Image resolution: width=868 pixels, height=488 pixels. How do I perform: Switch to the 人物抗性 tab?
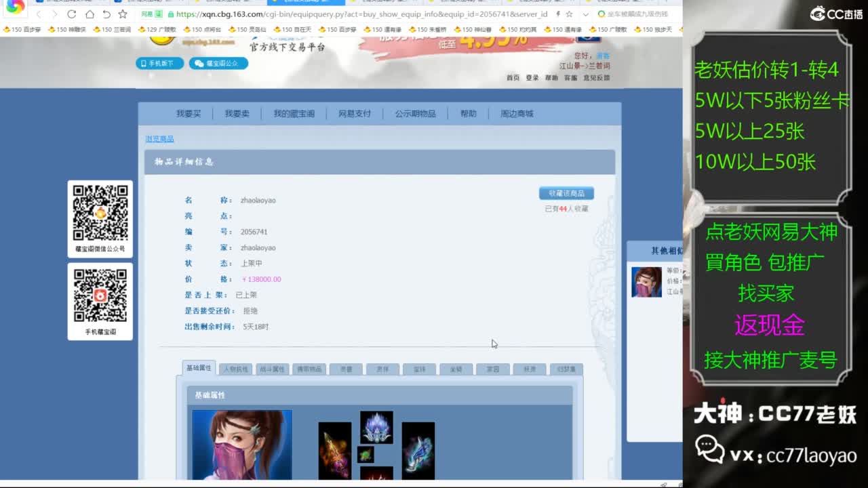(235, 369)
